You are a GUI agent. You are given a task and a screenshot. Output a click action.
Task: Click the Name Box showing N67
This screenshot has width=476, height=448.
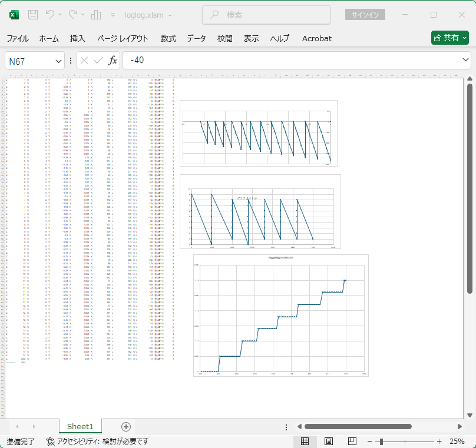click(x=31, y=61)
